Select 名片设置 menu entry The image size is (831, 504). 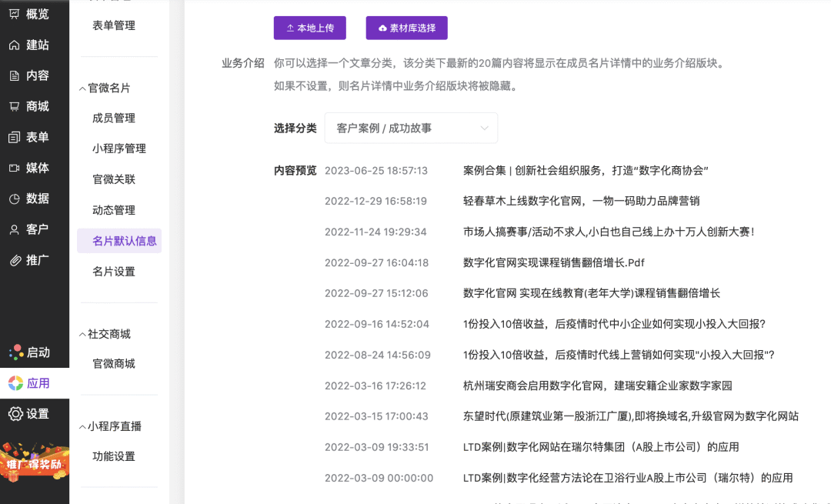(x=114, y=272)
